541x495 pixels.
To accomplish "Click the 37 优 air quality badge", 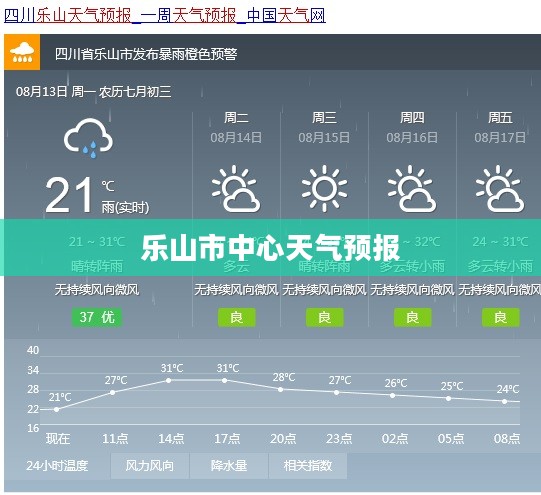I will click(97, 317).
